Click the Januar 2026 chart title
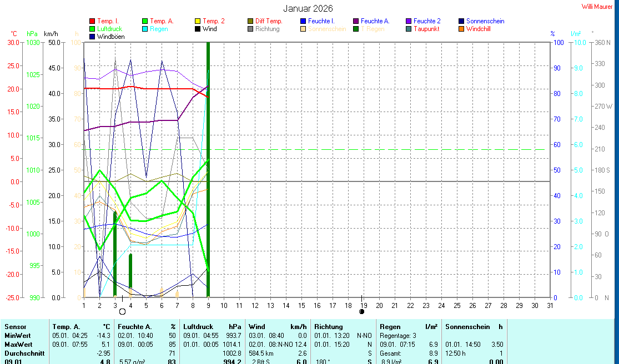The image size is (619, 364). (x=308, y=8)
